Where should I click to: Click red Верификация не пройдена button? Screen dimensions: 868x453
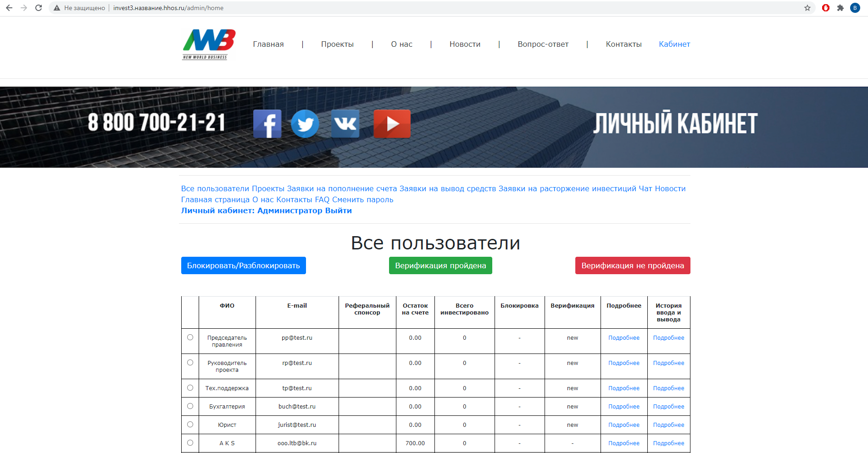click(x=633, y=265)
